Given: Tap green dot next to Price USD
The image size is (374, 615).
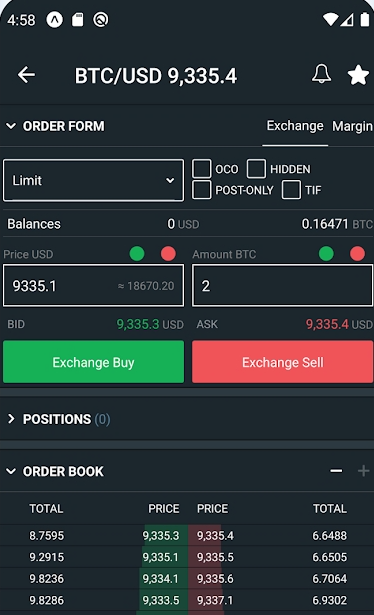Looking at the screenshot, I should [137, 253].
